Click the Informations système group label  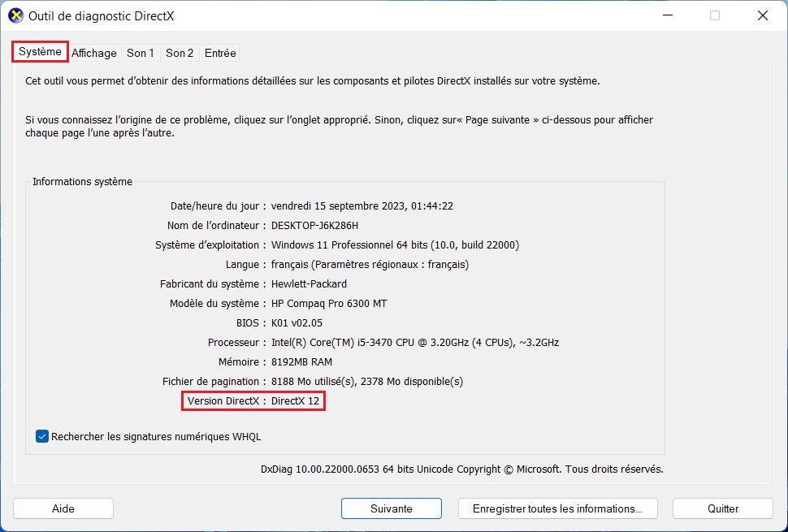click(82, 182)
